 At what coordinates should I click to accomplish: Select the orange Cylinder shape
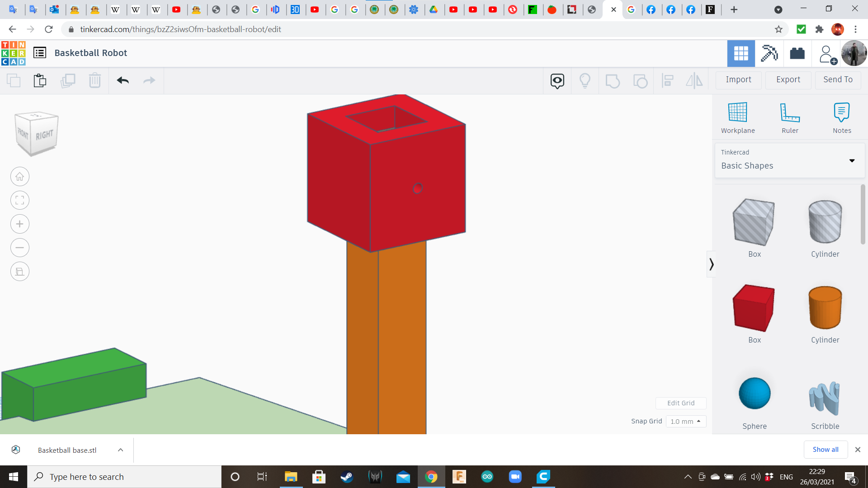coord(825,308)
